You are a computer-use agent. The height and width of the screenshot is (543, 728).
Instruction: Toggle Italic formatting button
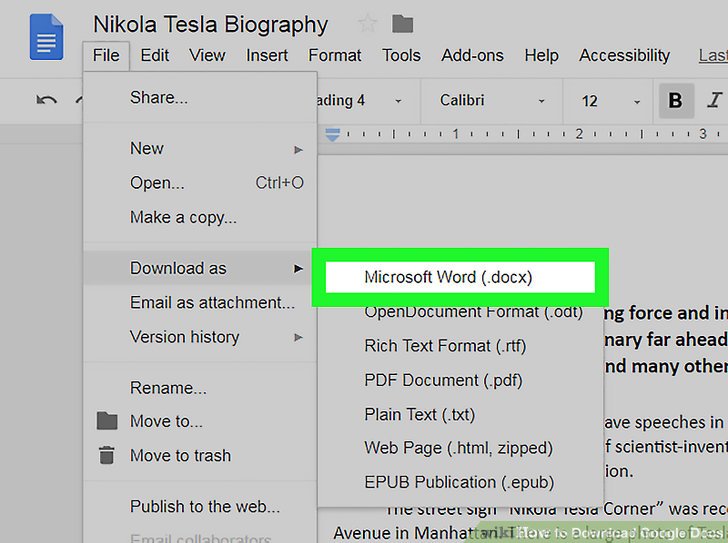715,100
